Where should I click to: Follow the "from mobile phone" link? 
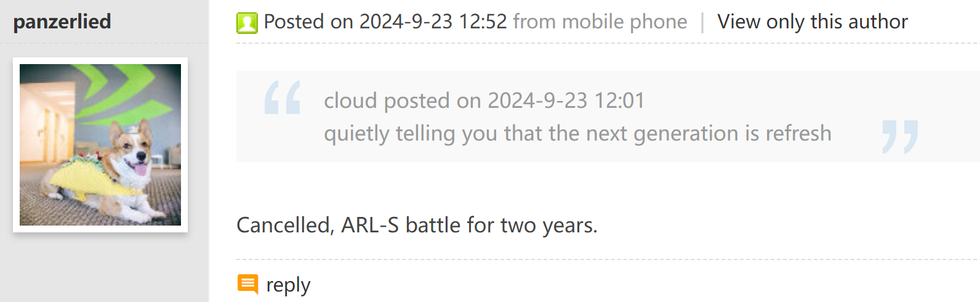point(600,22)
